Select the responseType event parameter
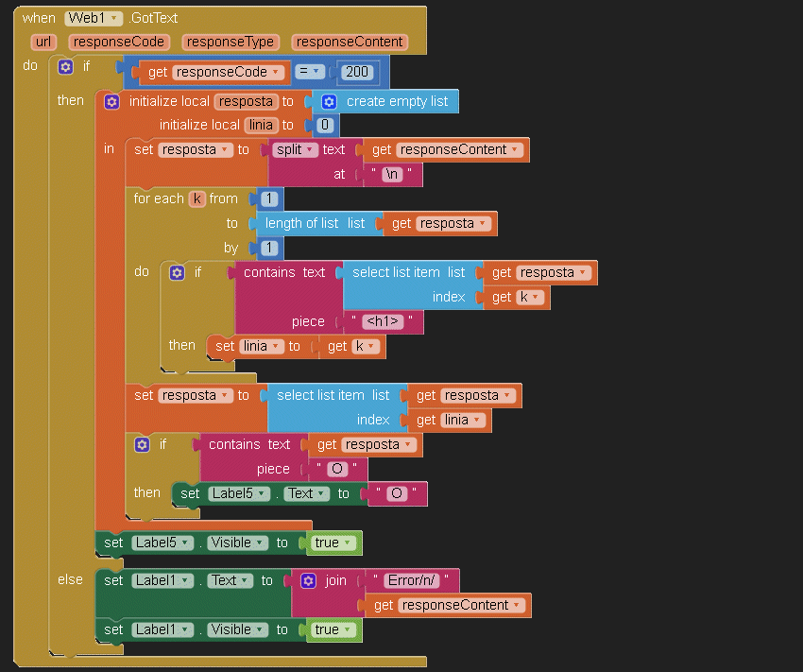Screen dimensions: 803x672 click(x=231, y=42)
